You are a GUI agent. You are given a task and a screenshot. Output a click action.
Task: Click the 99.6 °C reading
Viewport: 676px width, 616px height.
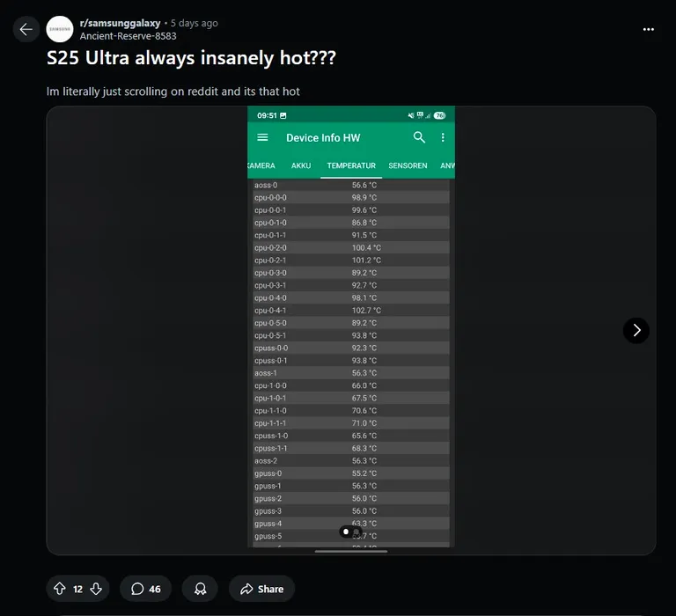click(364, 210)
